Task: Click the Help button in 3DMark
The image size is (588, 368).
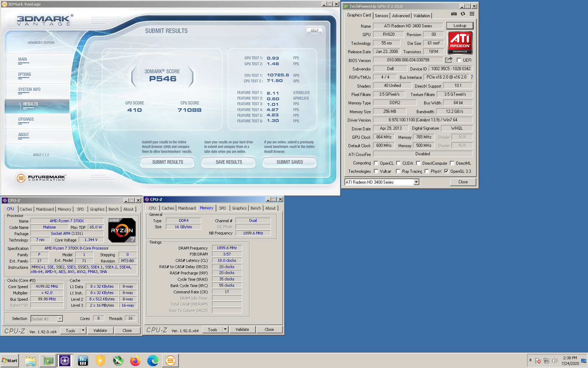Action: pyautogui.click(x=314, y=31)
